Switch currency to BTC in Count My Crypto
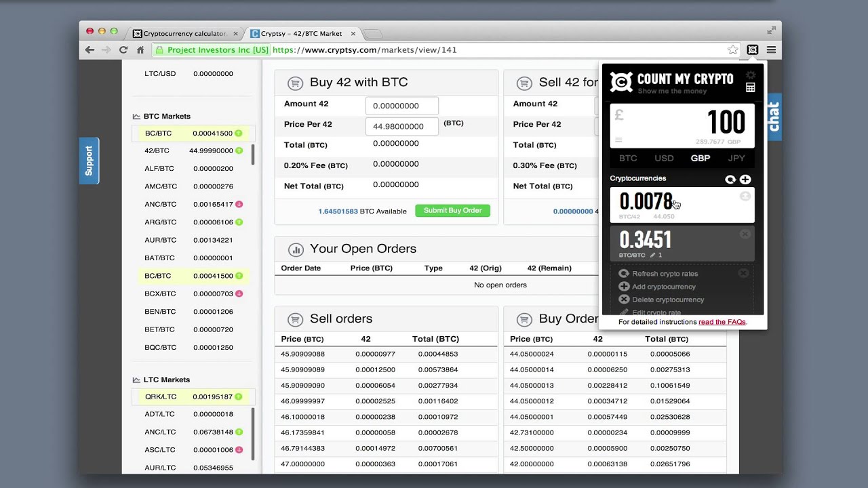868x488 pixels. pos(628,158)
